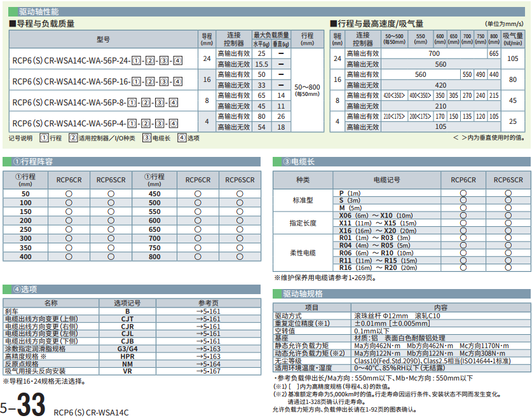Click the 15.5 horizontal load value
This screenshot has height=418, width=532.
262,64
